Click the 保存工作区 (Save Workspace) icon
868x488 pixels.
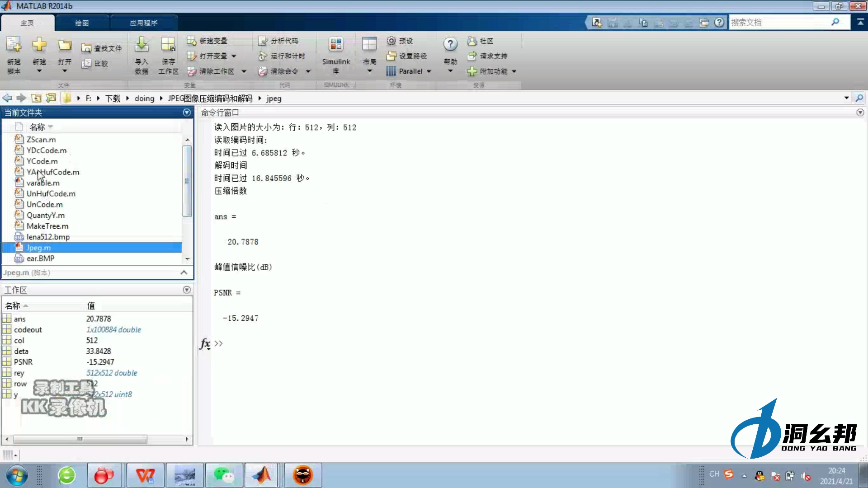tap(168, 54)
